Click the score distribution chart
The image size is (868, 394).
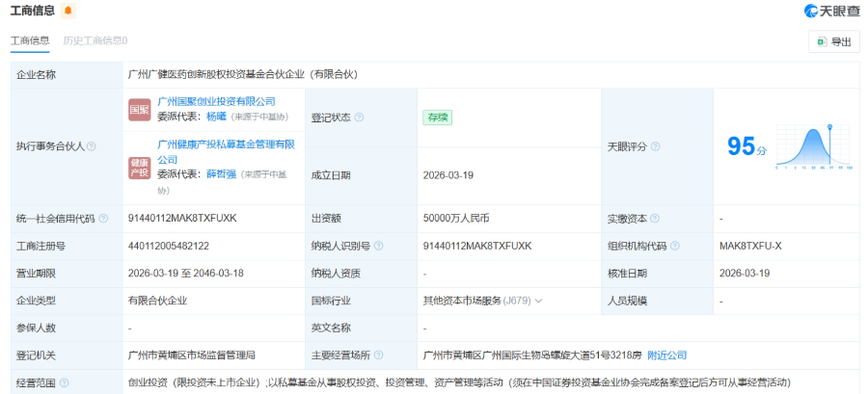coord(813,146)
